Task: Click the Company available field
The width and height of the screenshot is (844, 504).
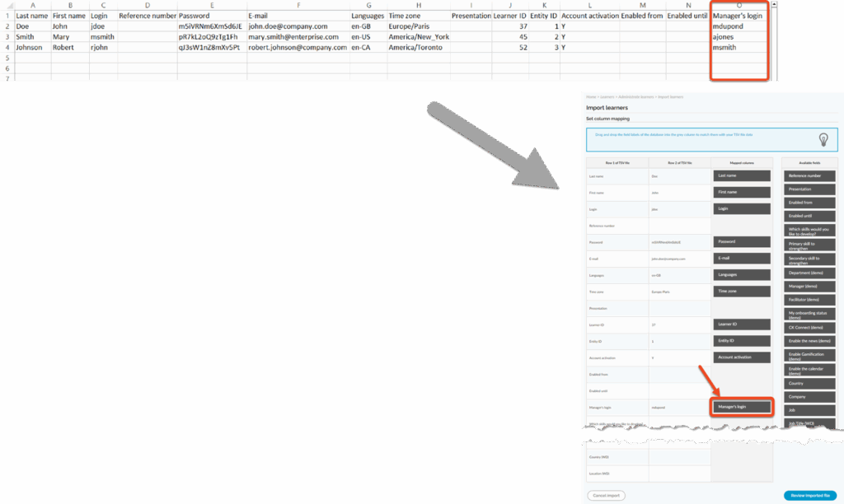Action: pos(811,396)
